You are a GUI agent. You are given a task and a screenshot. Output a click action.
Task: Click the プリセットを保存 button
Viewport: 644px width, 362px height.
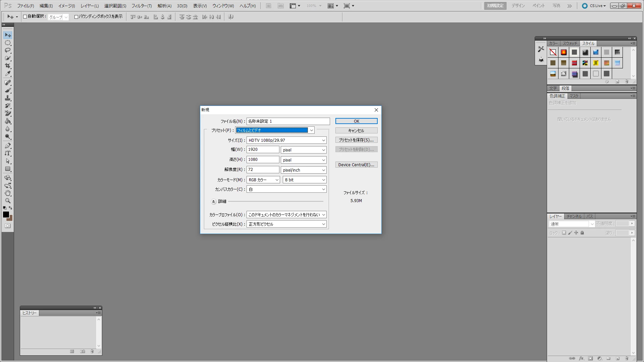(356, 140)
